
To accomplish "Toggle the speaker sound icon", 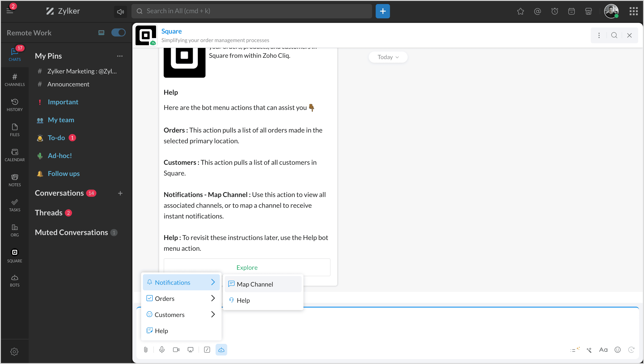I will pyautogui.click(x=120, y=11).
